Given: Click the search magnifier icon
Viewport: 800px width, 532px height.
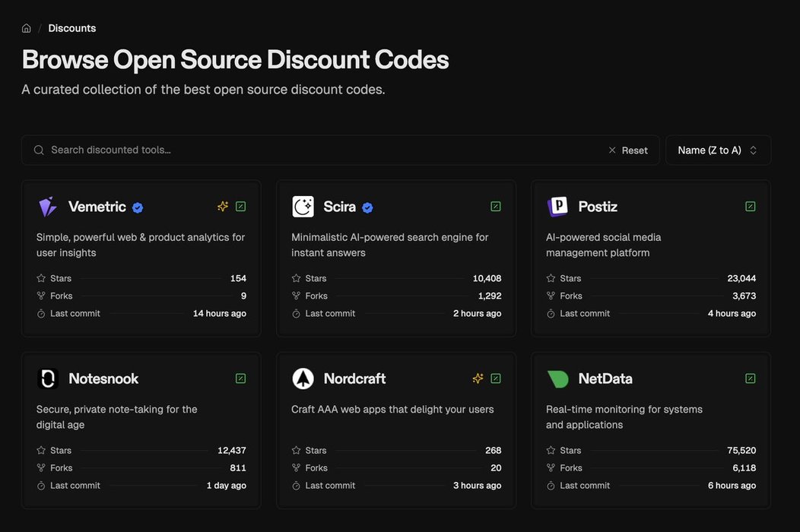Looking at the screenshot, I should click(x=39, y=150).
